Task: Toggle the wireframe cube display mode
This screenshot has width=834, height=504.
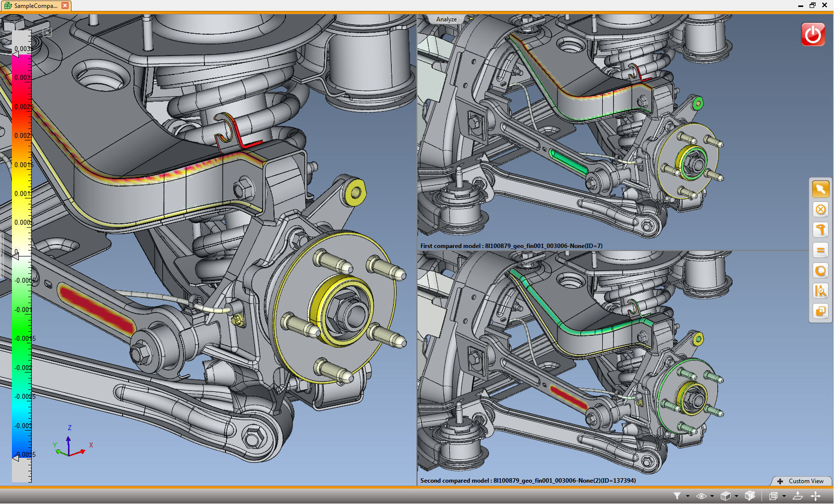Action: coord(773,496)
